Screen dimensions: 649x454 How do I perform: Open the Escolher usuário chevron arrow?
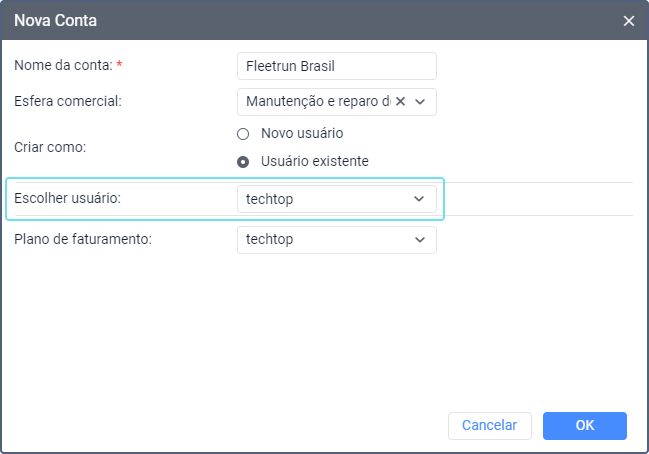click(419, 199)
